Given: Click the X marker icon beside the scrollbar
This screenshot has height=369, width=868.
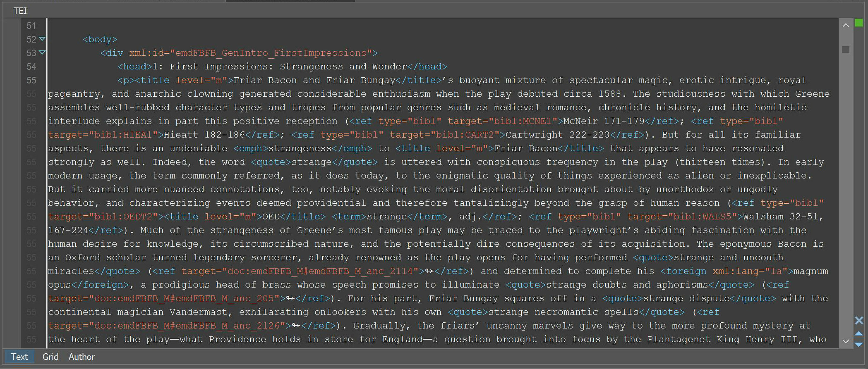Looking at the screenshot, I should tap(859, 320).
